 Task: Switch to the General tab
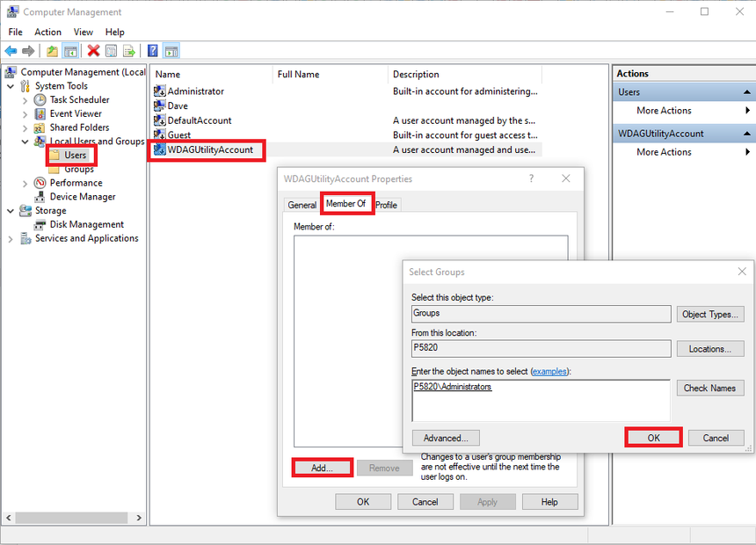(x=302, y=205)
